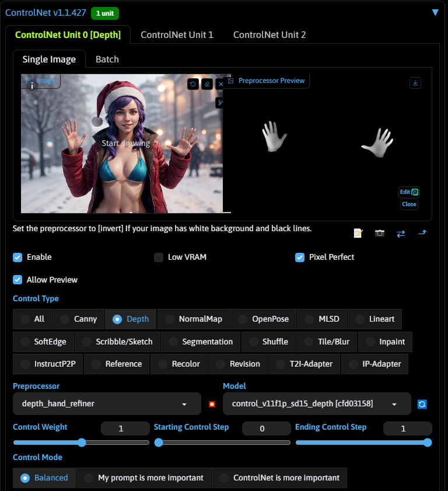
Task: Refresh the model list icon
Action: (422, 404)
